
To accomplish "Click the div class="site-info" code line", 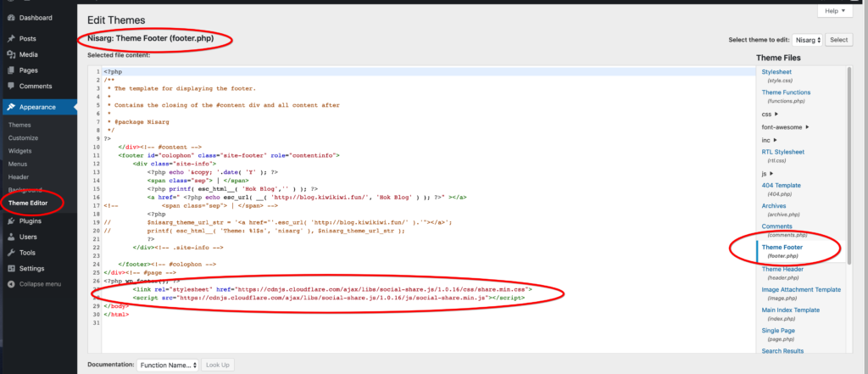I will coord(175,164).
